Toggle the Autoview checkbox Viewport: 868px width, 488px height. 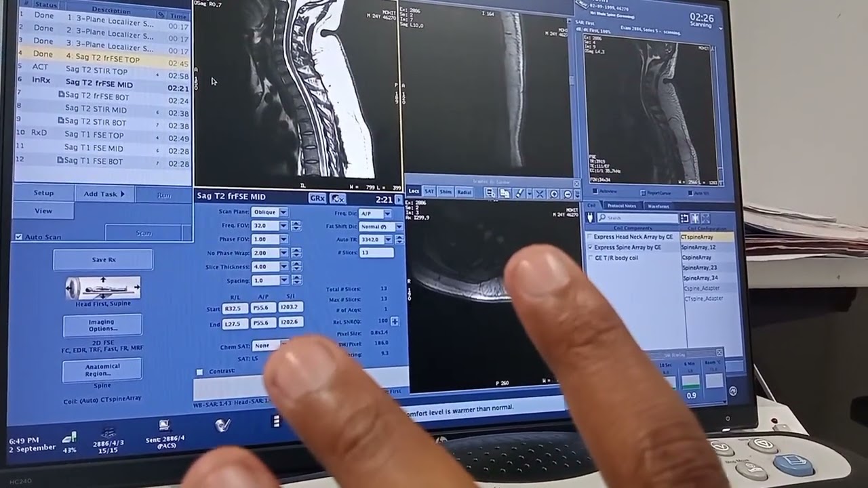click(595, 192)
